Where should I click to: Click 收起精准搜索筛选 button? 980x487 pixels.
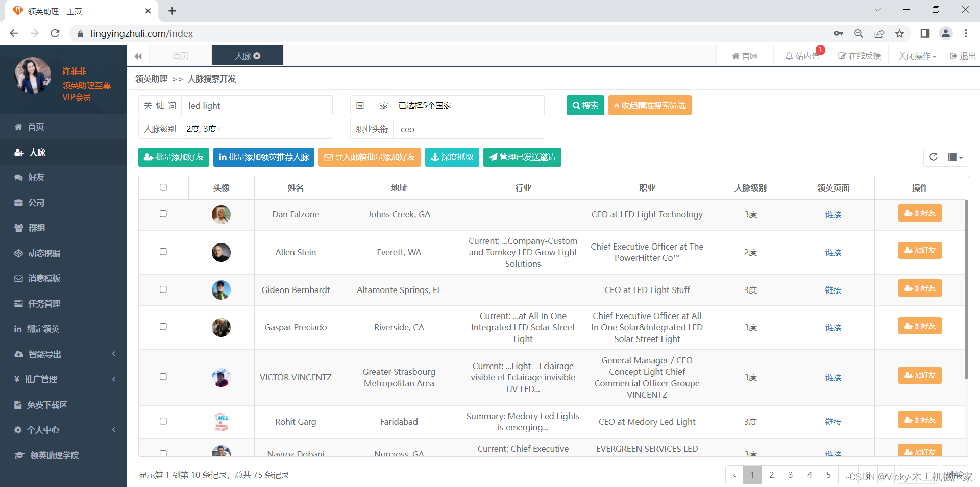pyautogui.click(x=650, y=106)
